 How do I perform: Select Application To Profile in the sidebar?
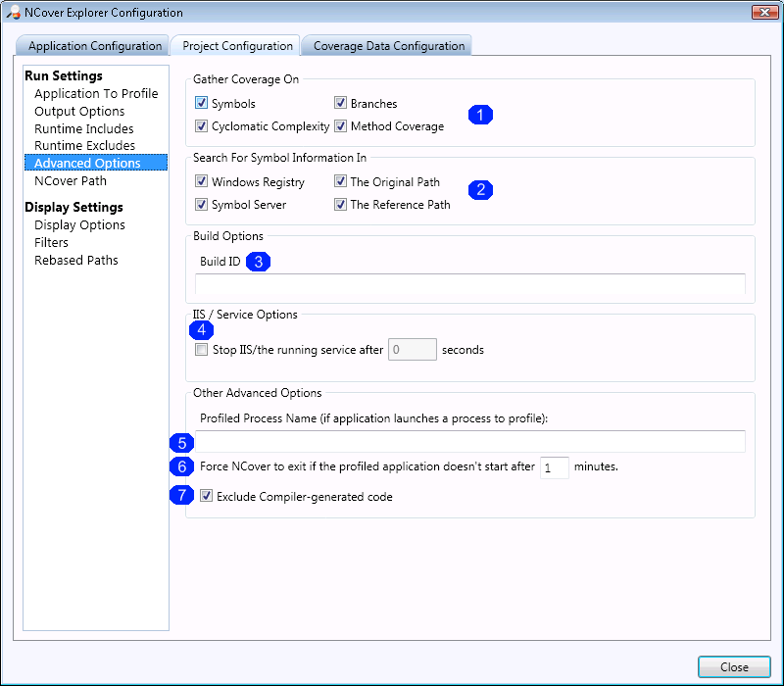click(x=96, y=93)
